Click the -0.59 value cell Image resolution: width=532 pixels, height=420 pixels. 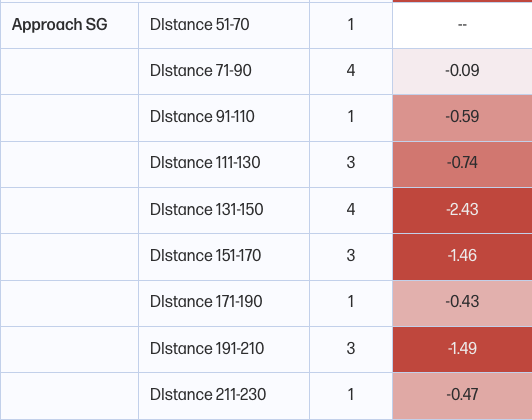coord(462,118)
